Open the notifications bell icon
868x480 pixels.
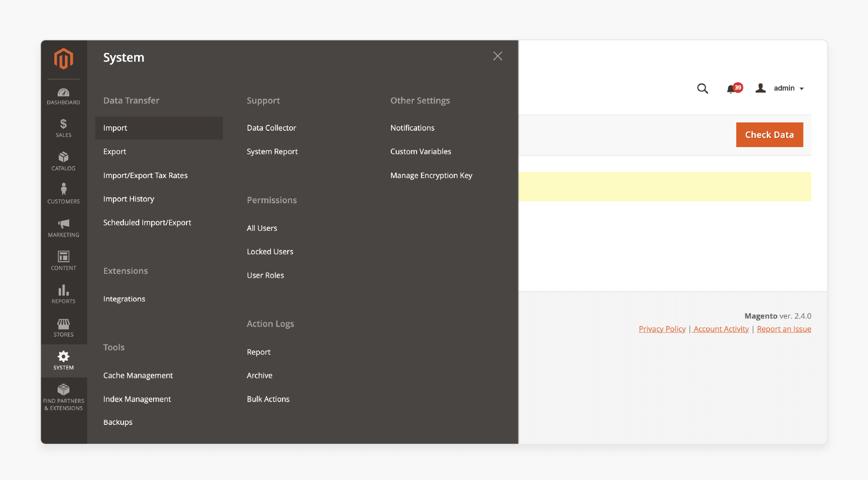(x=731, y=89)
